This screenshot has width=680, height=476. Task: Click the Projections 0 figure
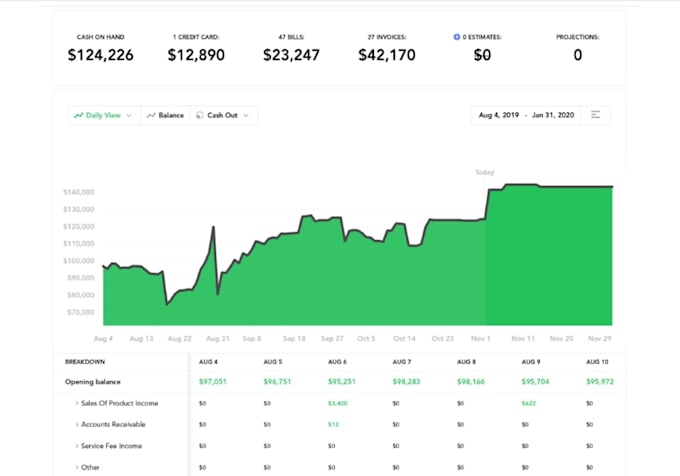(x=578, y=55)
